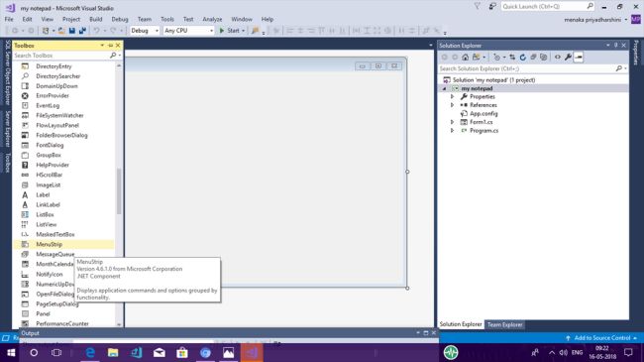
Task: Expand the Properties node in Solution Explorer
Action: pyautogui.click(x=452, y=96)
